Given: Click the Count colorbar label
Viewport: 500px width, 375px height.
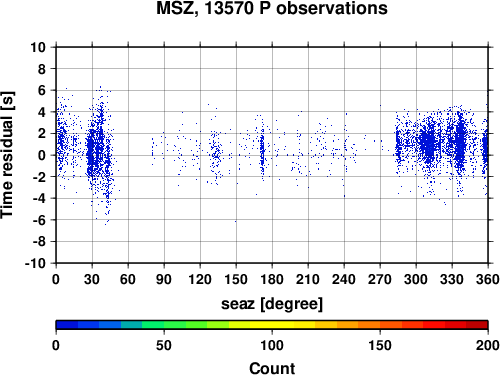Looking at the screenshot, I should (272, 368).
